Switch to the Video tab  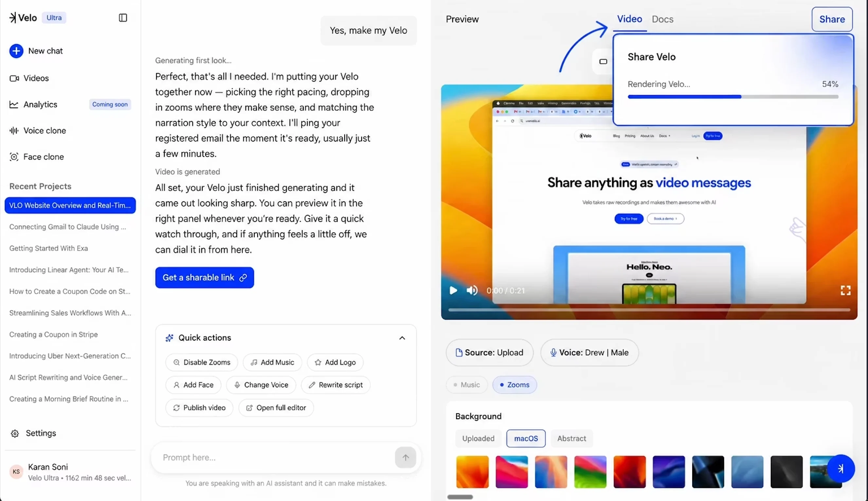pyautogui.click(x=629, y=19)
